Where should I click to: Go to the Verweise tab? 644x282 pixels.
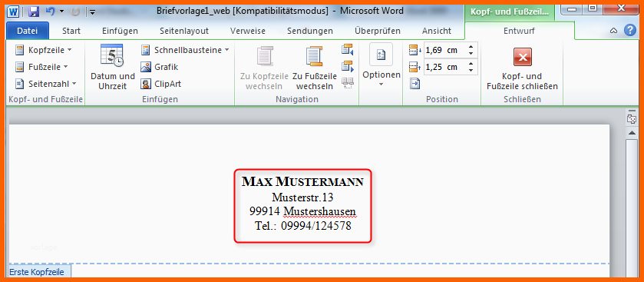(x=248, y=31)
